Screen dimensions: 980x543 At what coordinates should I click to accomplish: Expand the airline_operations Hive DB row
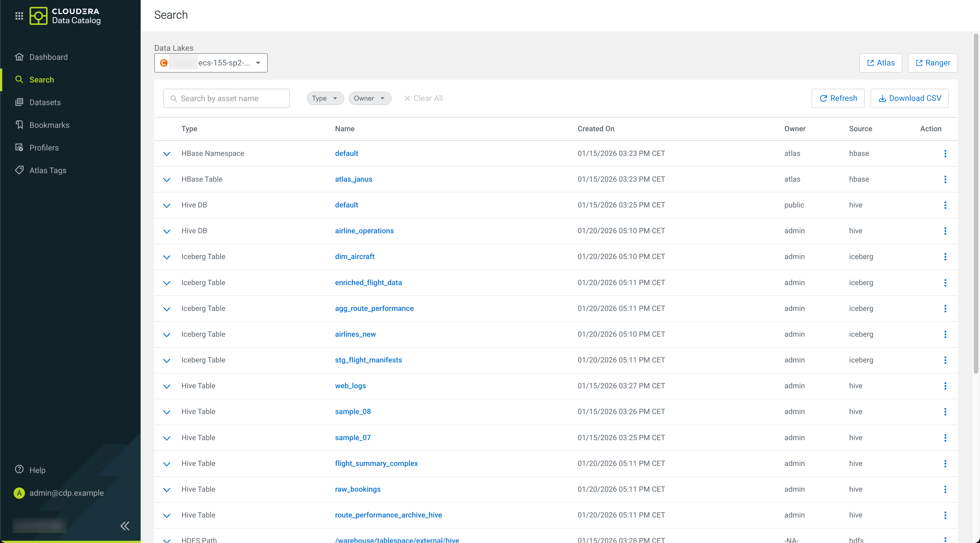click(167, 231)
